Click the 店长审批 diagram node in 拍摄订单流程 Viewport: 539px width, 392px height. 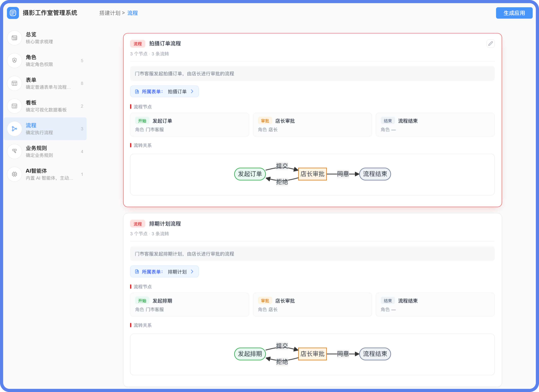click(312, 174)
